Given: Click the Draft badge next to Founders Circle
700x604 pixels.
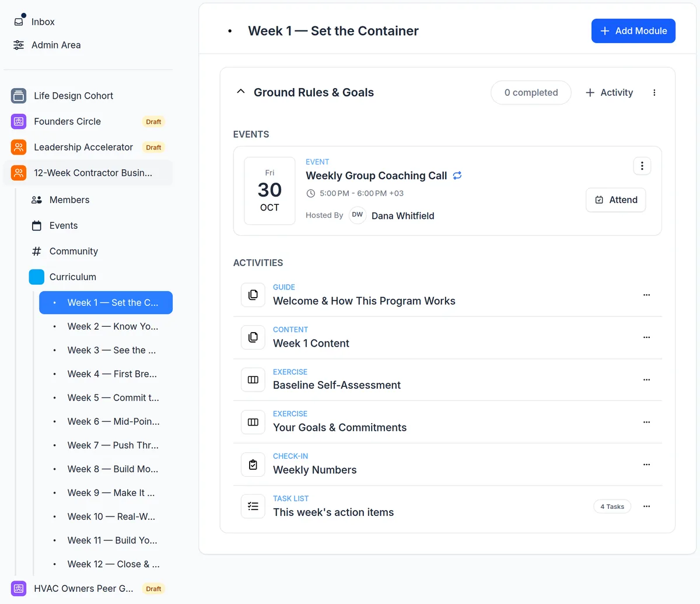Looking at the screenshot, I should click(153, 122).
